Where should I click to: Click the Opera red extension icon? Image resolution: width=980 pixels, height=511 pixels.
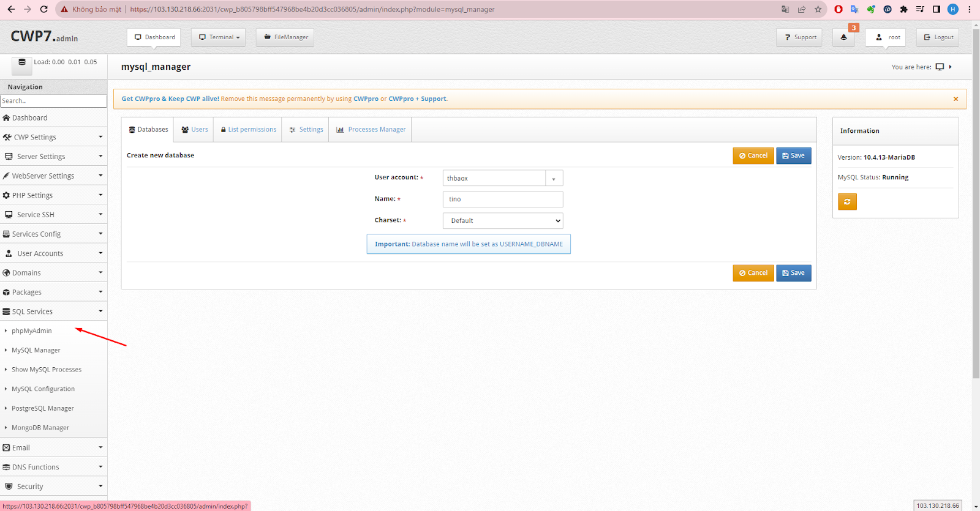(x=839, y=9)
